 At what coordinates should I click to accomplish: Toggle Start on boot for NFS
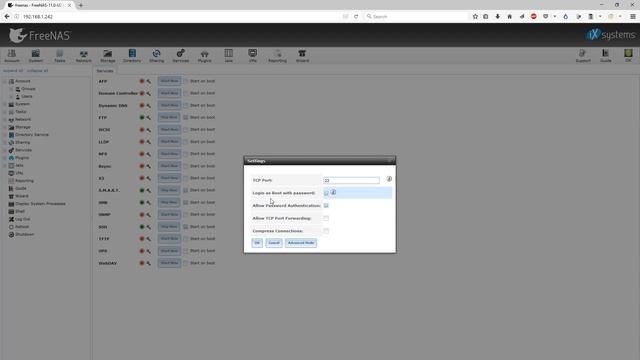click(186, 154)
